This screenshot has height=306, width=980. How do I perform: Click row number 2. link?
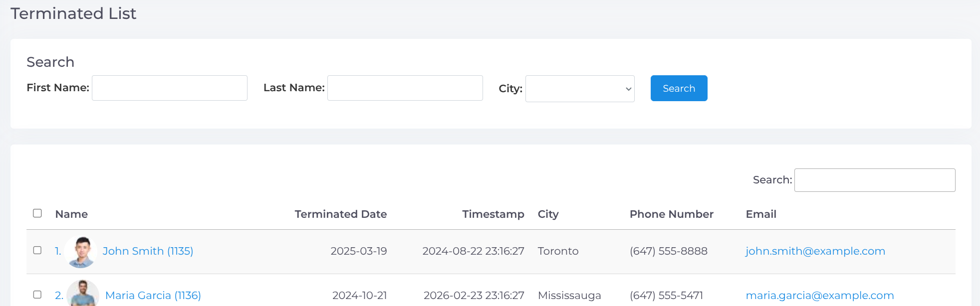(x=59, y=296)
